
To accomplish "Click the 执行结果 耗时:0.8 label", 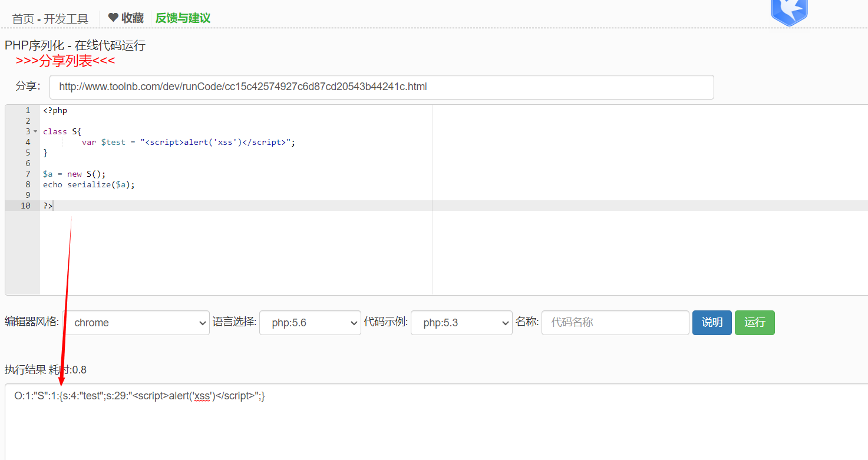I will pos(45,370).
